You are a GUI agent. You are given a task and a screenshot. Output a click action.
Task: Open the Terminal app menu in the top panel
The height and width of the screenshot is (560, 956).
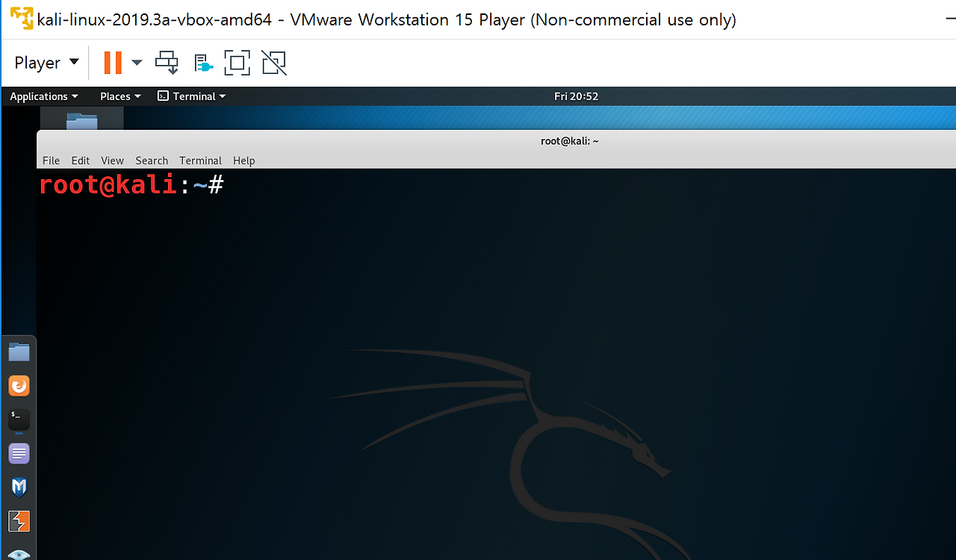click(x=192, y=96)
